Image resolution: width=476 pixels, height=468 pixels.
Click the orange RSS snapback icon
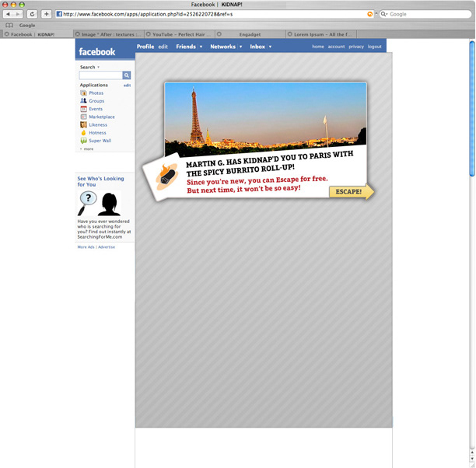[369, 14]
